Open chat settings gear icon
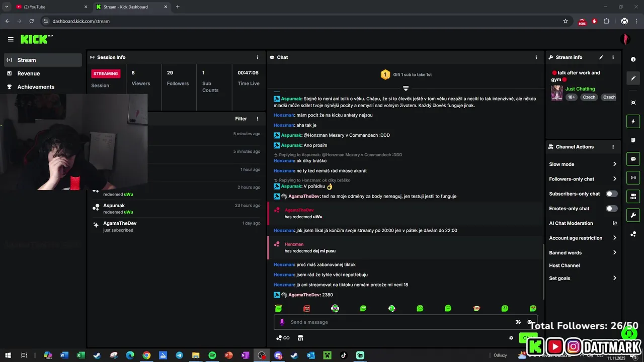 tap(511, 338)
